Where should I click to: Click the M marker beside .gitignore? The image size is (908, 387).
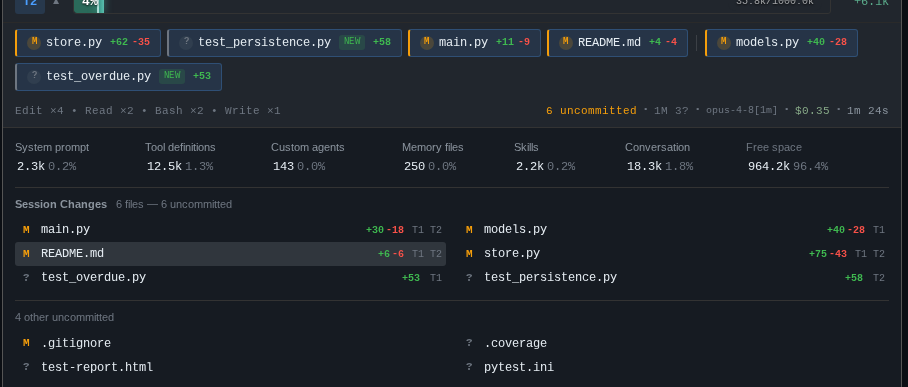click(26, 344)
